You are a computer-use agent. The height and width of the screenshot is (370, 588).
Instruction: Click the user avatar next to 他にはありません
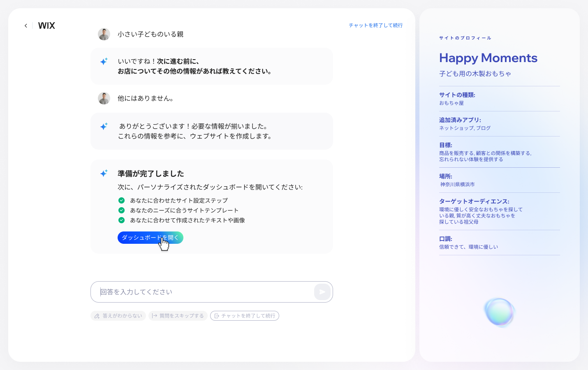click(104, 98)
